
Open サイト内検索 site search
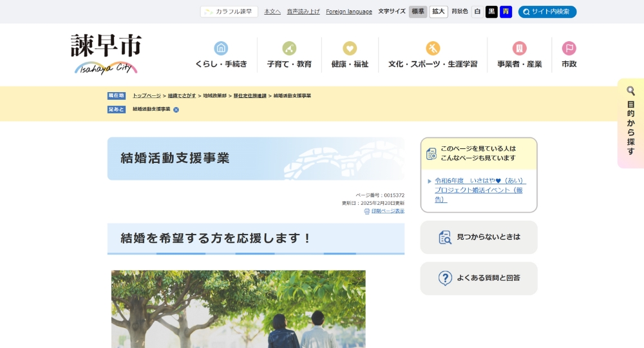547,12
